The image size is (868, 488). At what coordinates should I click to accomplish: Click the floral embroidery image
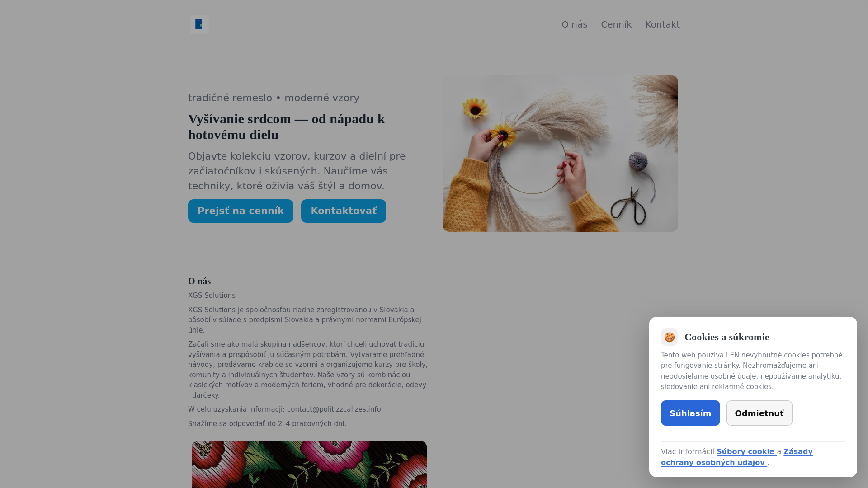pyautogui.click(x=309, y=465)
